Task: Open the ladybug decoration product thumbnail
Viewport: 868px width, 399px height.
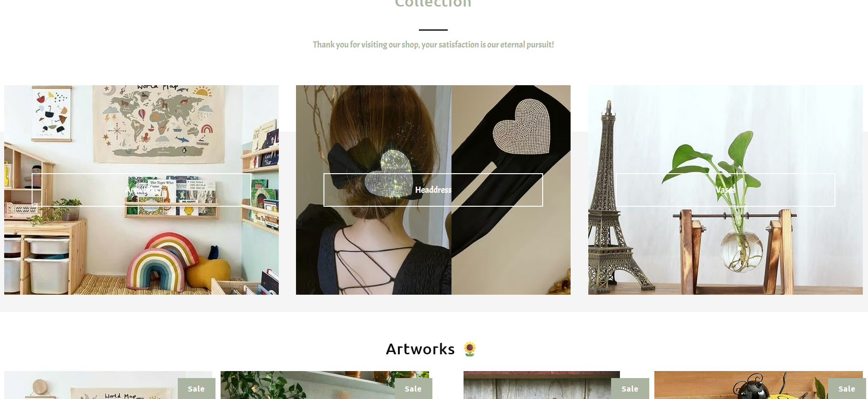Action: 759,385
